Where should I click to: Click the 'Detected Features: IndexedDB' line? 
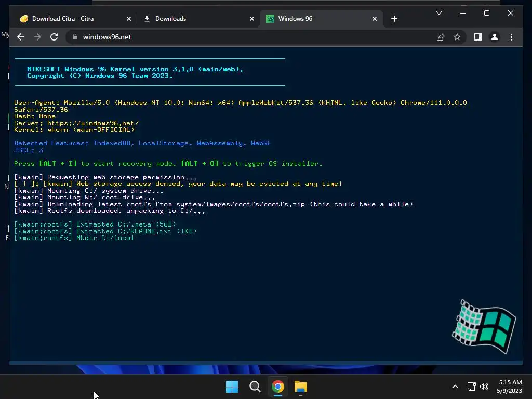pos(142,143)
